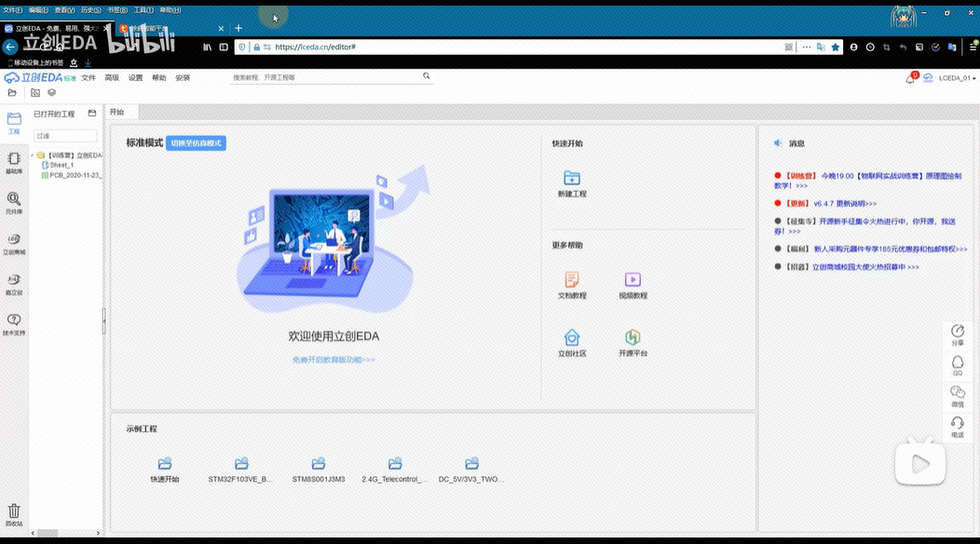980x544 pixels.
Task: Open a new browser tab with the plus button
Action: click(x=238, y=28)
